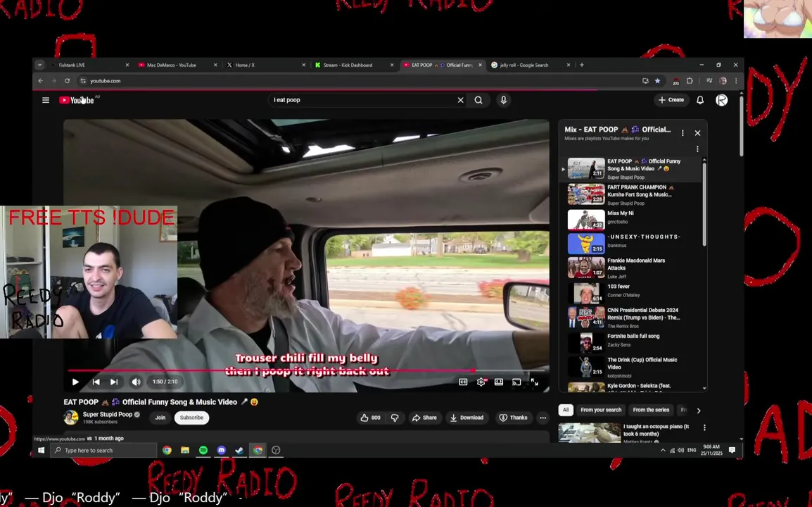The height and width of the screenshot is (507, 812).
Task: Open the Windows Start menu
Action: (42, 450)
